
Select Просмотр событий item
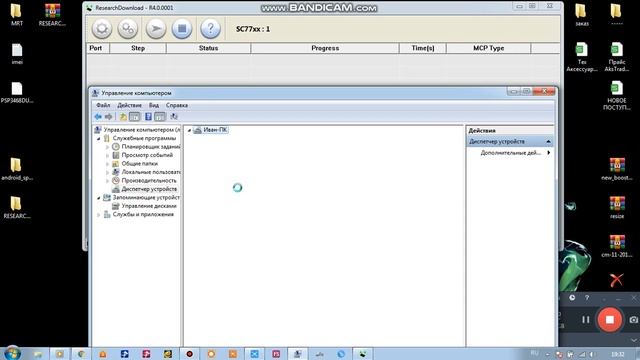pyautogui.click(x=147, y=155)
